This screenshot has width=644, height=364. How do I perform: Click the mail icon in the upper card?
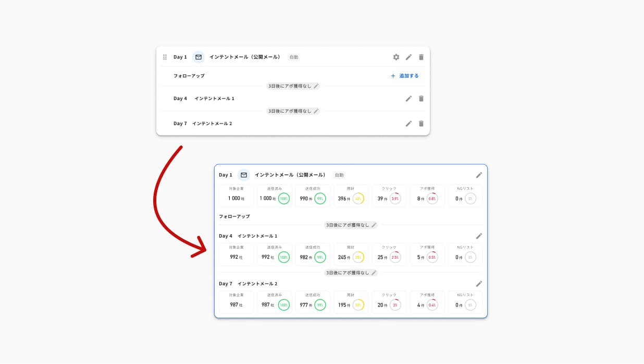coord(198,57)
